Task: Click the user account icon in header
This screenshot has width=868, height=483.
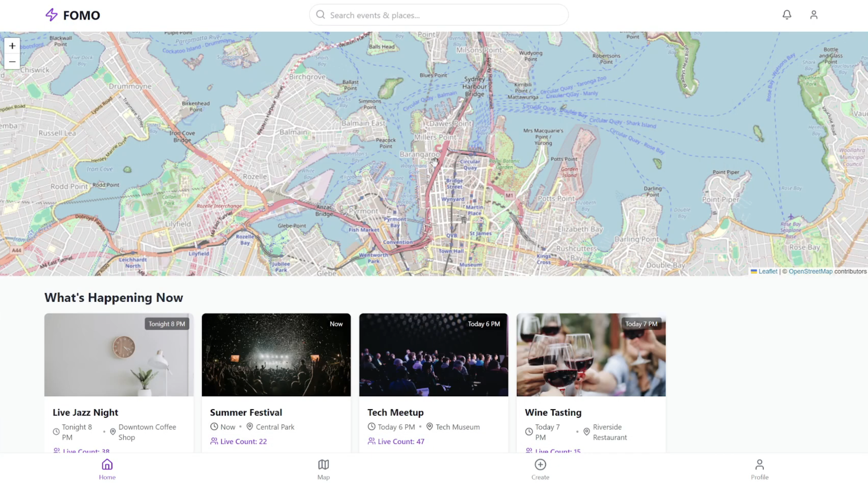Action: 813,15
